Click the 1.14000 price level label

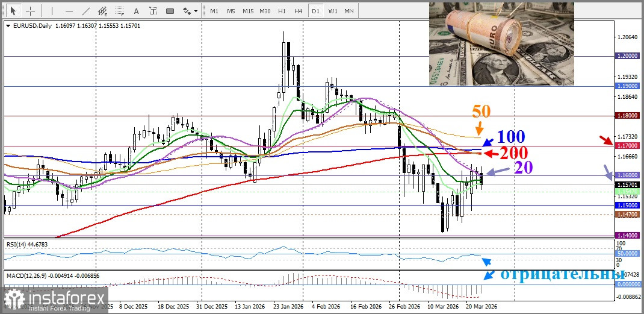pyautogui.click(x=628, y=235)
